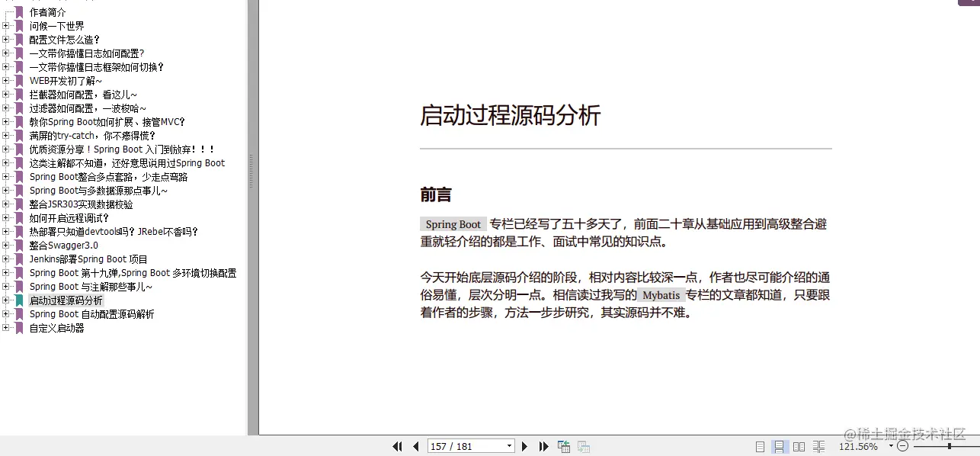Screen dimensions: 980x456
Task: Go to the first page
Action: [x=397, y=446]
